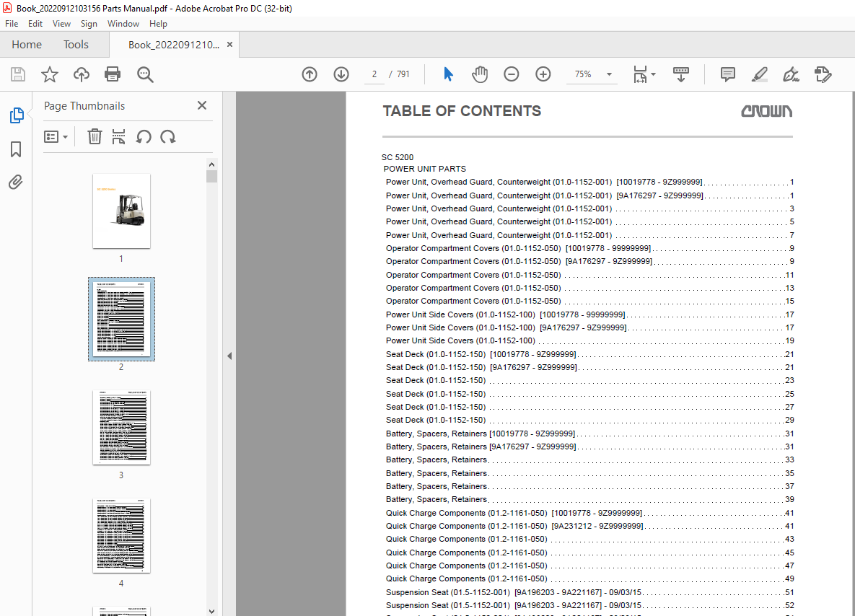Open the Sign document pen icon
The image size is (855, 616).
pyautogui.click(x=792, y=74)
